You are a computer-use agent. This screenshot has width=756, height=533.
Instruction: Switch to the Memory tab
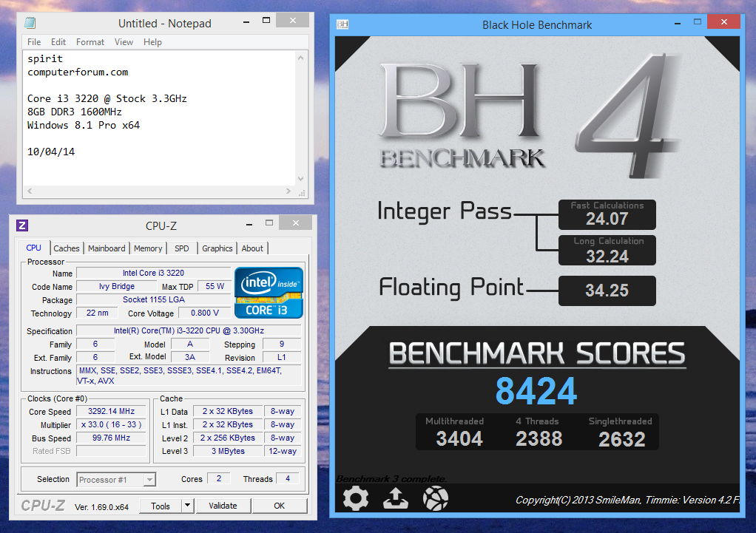(148, 248)
